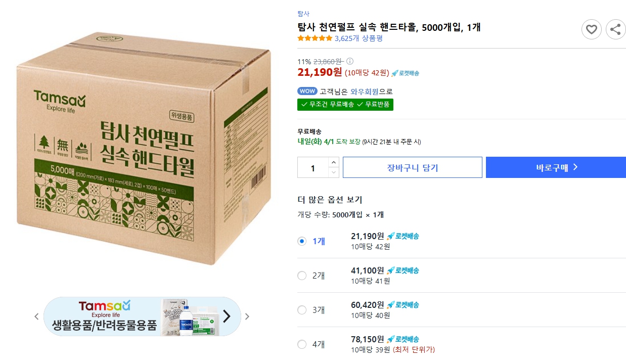Click the heart wishlist icon

[591, 29]
